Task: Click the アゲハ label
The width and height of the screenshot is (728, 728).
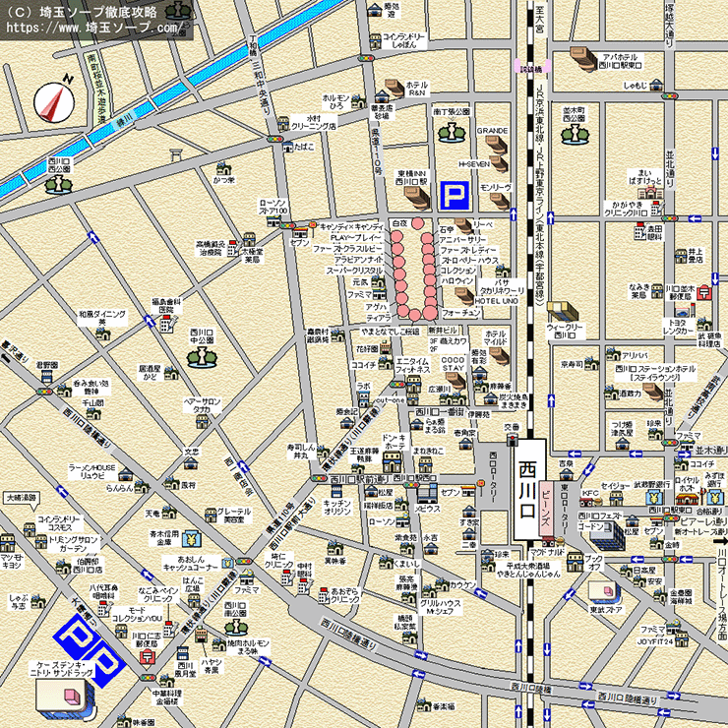Action: pyautogui.click(x=376, y=306)
